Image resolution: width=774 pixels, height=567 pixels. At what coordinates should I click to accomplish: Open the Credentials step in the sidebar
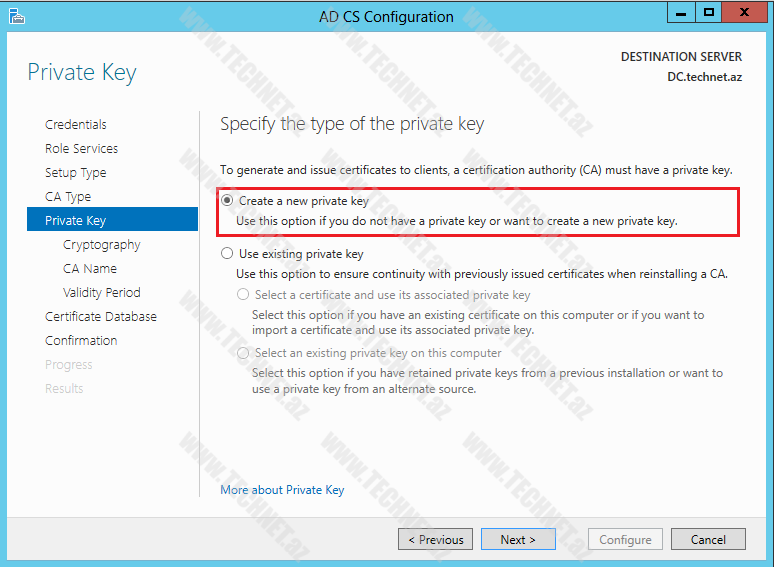coord(76,125)
